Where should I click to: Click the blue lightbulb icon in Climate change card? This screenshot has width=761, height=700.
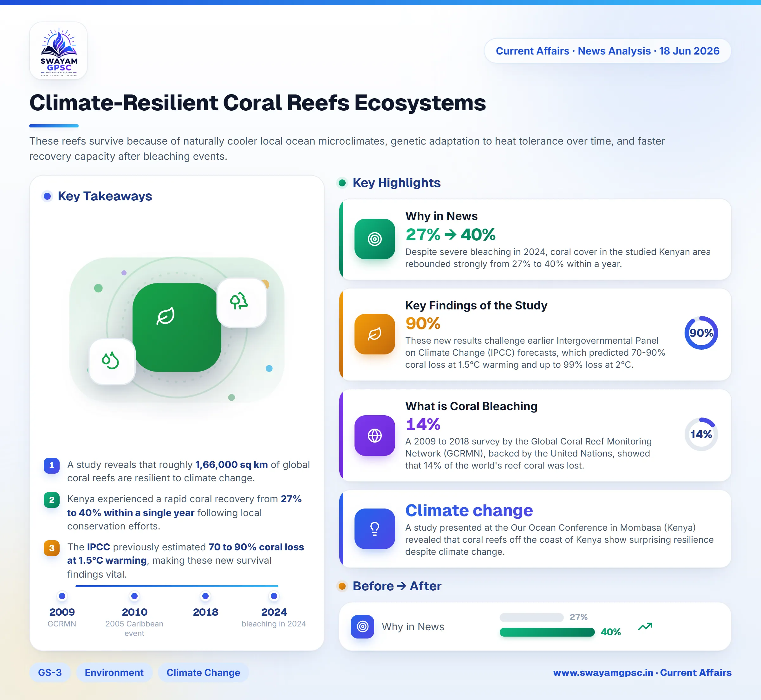click(374, 529)
